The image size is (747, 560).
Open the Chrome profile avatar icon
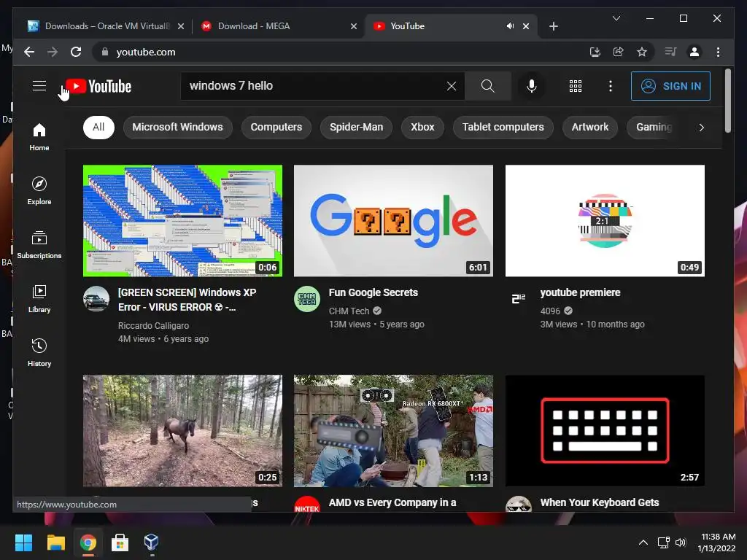[x=694, y=52]
